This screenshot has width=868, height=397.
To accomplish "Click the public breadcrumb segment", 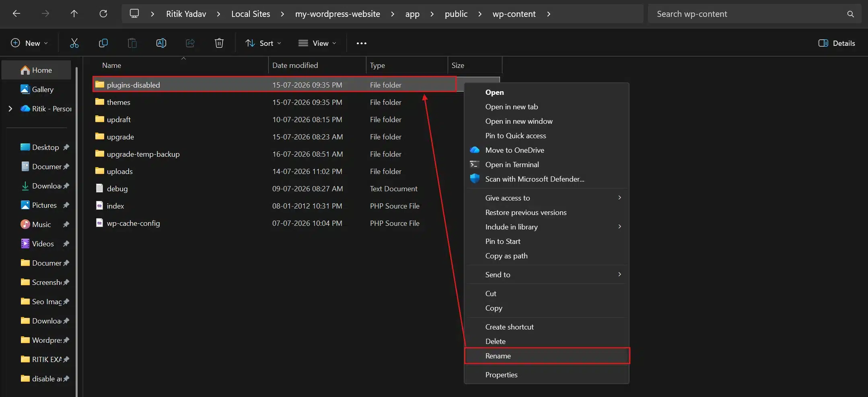I will tap(456, 14).
